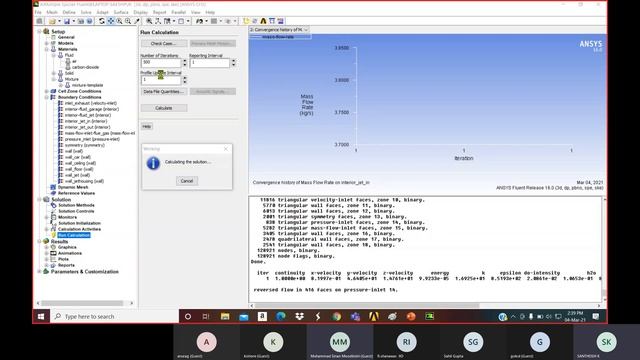The height and width of the screenshot is (360, 640).
Task: Expand the Monitors tree node
Action: click(x=47, y=217)
